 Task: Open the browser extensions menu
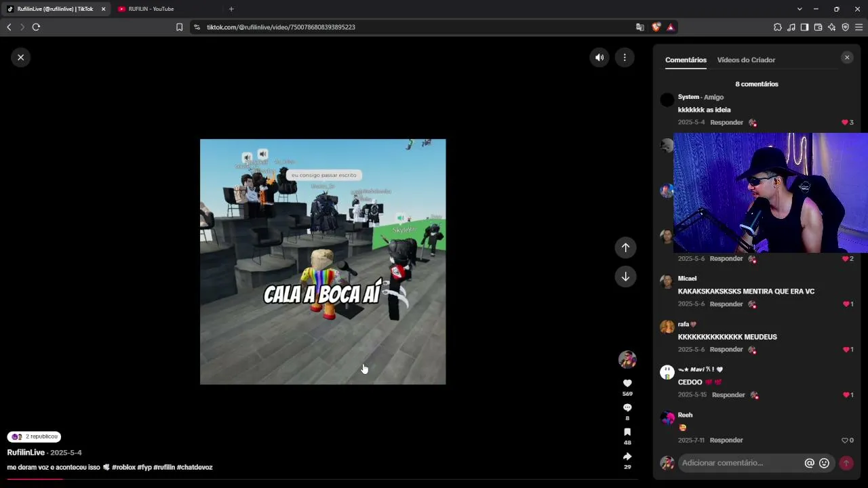pos(777,27)
